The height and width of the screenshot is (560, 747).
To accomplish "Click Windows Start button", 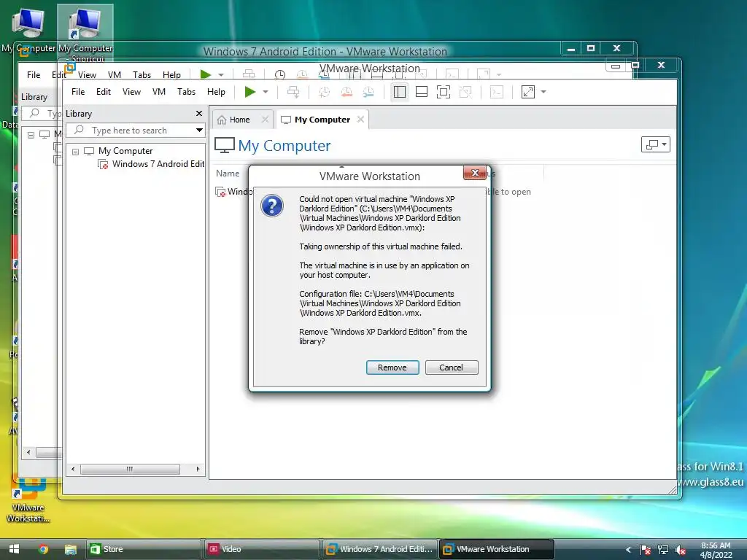I will tap(15, 549).
